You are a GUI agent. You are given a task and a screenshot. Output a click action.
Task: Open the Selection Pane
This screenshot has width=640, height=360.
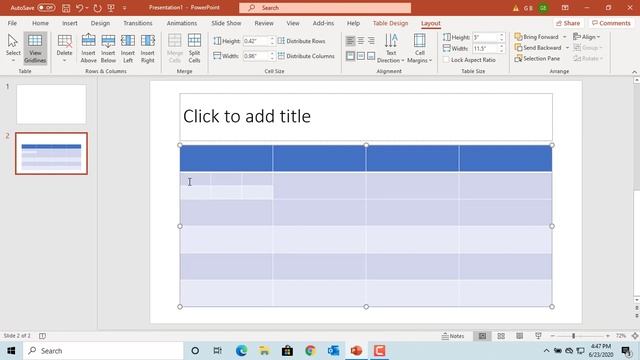[x=537, y=58]
